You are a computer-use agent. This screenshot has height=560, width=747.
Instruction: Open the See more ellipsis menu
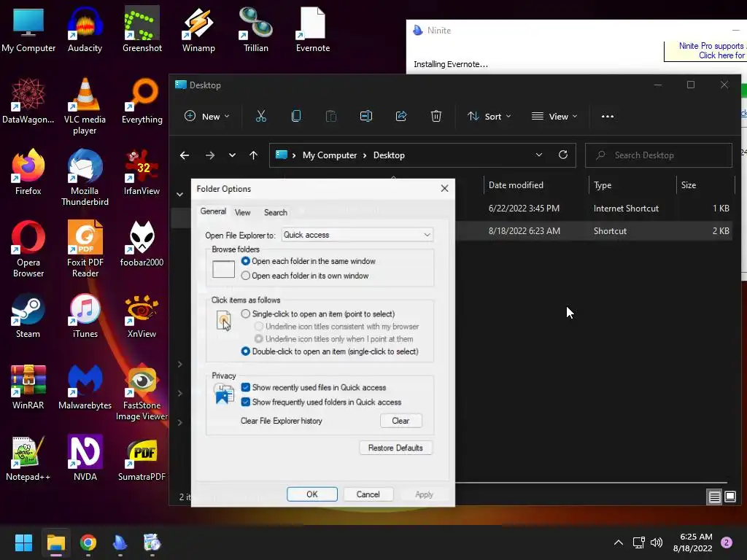(608, 116)
